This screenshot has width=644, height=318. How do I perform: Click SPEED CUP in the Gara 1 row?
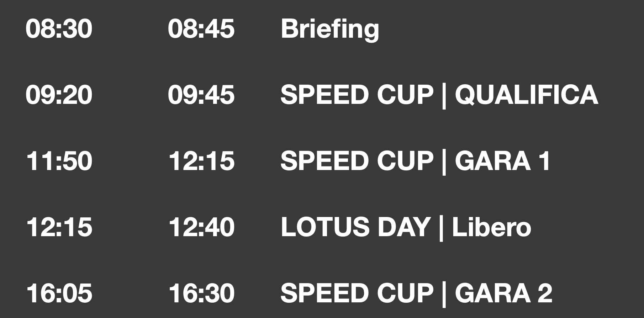(x=357, y=161)
